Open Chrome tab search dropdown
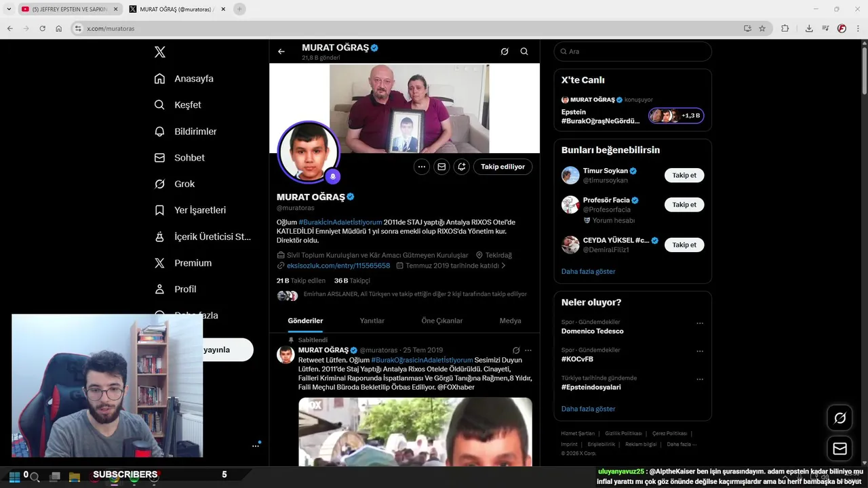868x488 pixels. (x=9, y=9)
